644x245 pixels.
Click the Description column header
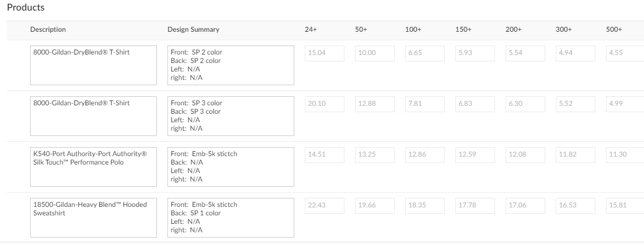coord(48,30)
